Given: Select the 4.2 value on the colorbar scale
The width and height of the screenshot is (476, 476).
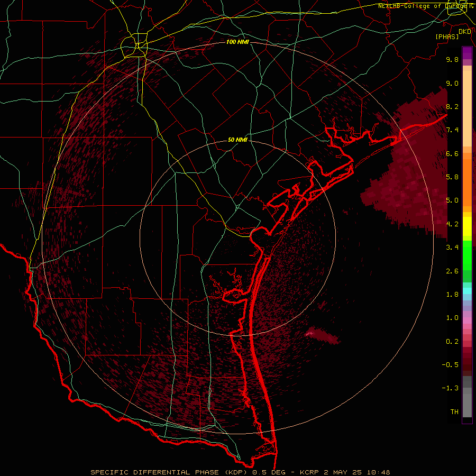Looking at the screenshot, I should click(452, 224).
